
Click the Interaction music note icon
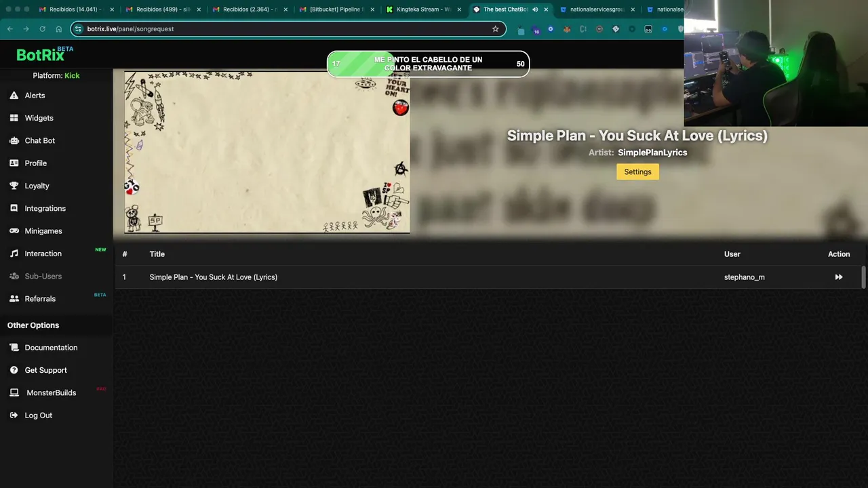coord(14,253)
